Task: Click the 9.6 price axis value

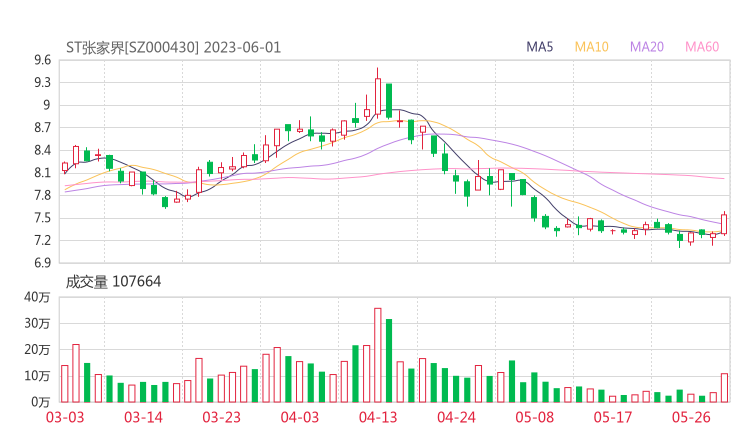Action: [x=42, y=60]
